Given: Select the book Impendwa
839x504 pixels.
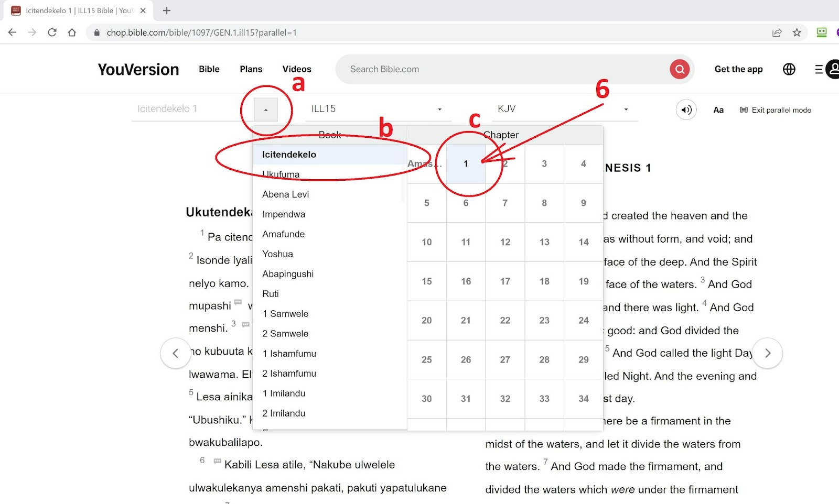Looking at the screenshot, I should (x=329, y=214).
